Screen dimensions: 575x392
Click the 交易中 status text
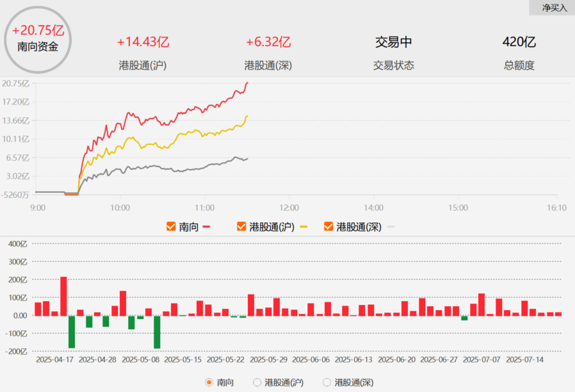(394, 42)
